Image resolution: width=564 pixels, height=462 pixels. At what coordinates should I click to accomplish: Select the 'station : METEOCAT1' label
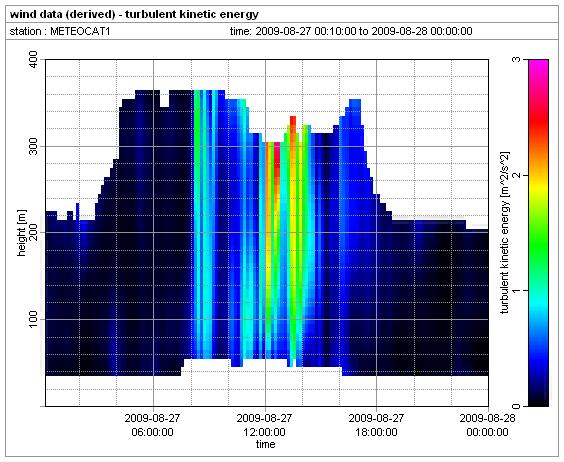(60, 31)
